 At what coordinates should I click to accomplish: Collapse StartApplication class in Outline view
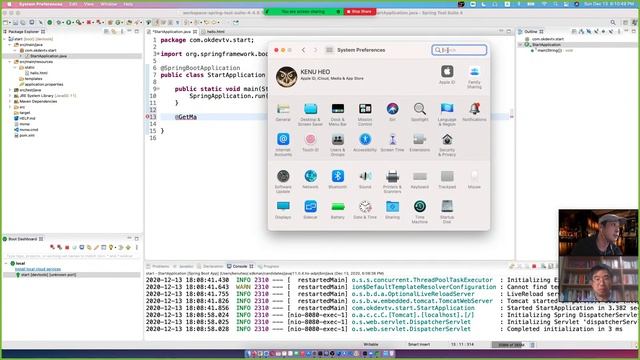(521, 44)
